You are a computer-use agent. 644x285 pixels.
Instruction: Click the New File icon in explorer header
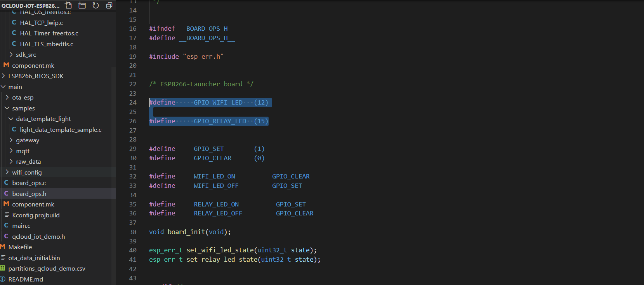click(69, 5)
